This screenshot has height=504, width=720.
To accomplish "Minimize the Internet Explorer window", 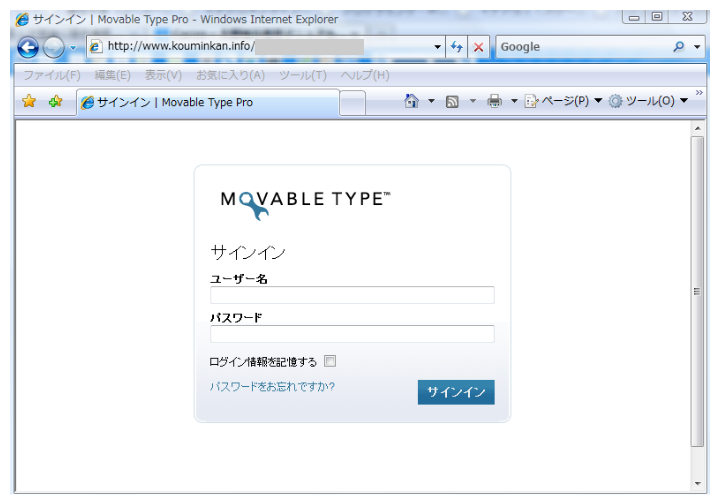I will (634, 17).
